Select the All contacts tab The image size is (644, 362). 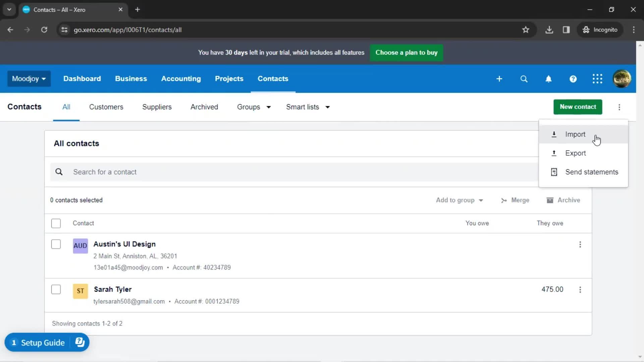click(66, 107)
